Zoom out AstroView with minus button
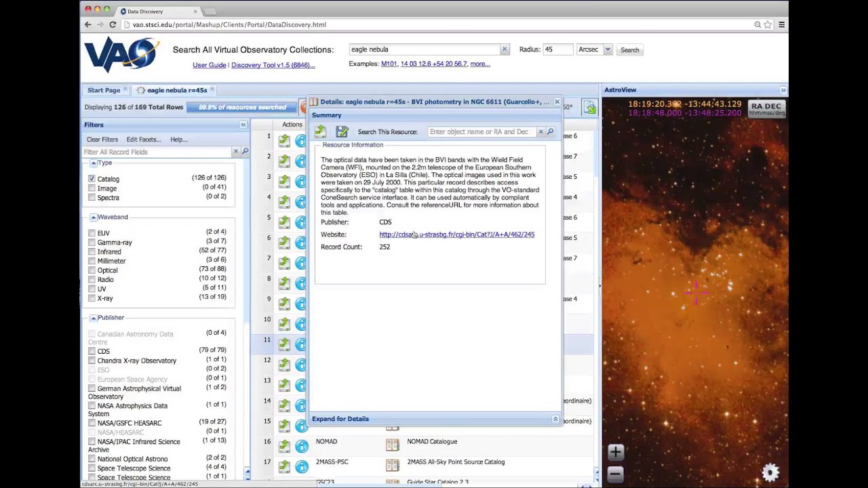The image size is (868, 488). 615,474
